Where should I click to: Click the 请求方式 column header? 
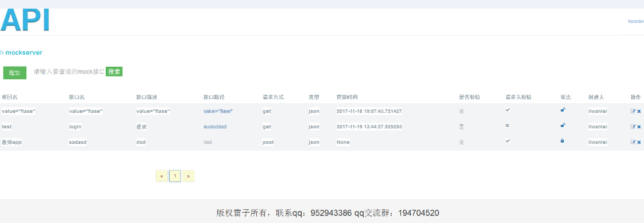[273, 97]
